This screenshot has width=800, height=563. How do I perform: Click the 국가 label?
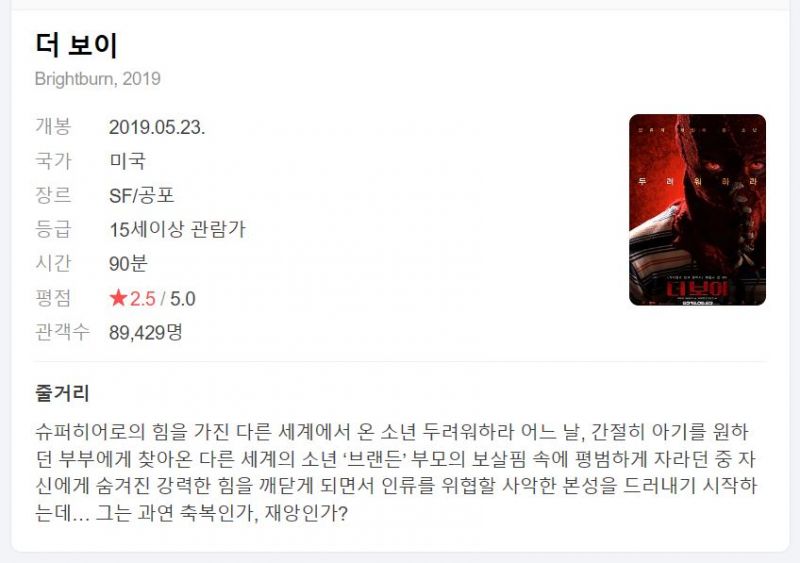[x=53, y=161]
